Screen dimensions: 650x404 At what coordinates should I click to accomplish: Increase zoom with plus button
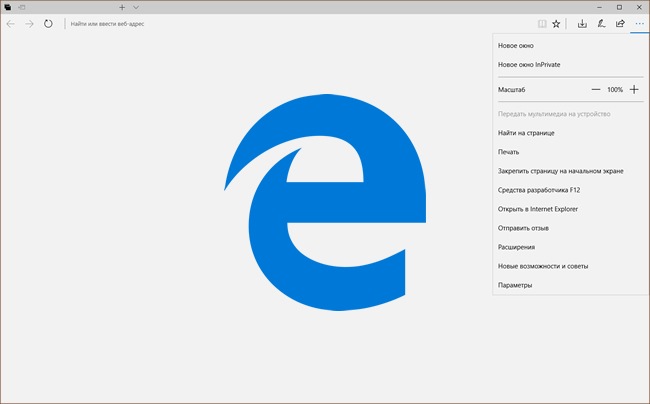point(634,90)
